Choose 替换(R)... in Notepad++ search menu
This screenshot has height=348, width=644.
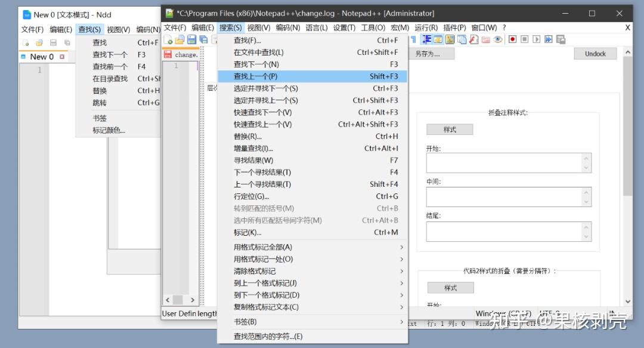tap(312, 136)
